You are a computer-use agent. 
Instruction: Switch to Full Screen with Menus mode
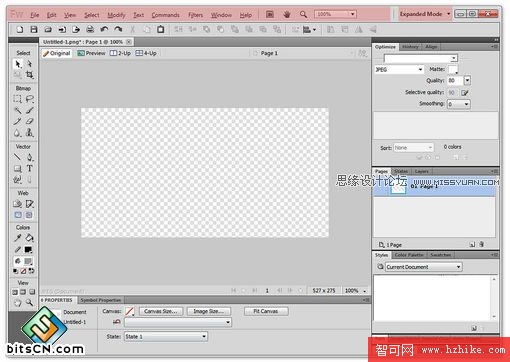[23, 292]
